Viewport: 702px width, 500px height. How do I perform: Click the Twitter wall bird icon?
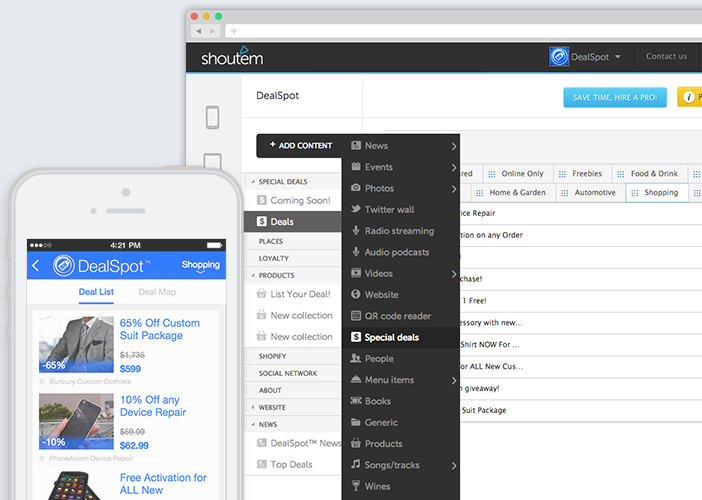tap(356, 209)
